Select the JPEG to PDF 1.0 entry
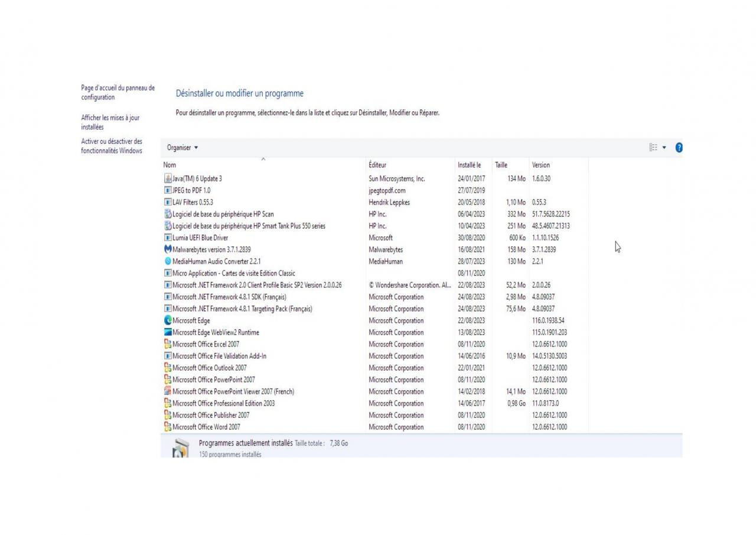Image resolution: width=756 pixels, height=535 pixels. [191, 190]
